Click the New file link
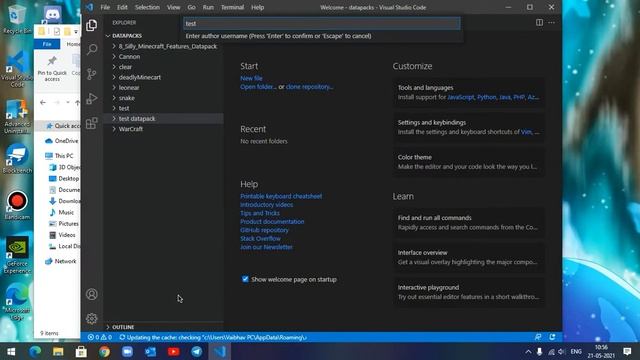Screen dimensions: 640x360 click(x=251, y=78)
